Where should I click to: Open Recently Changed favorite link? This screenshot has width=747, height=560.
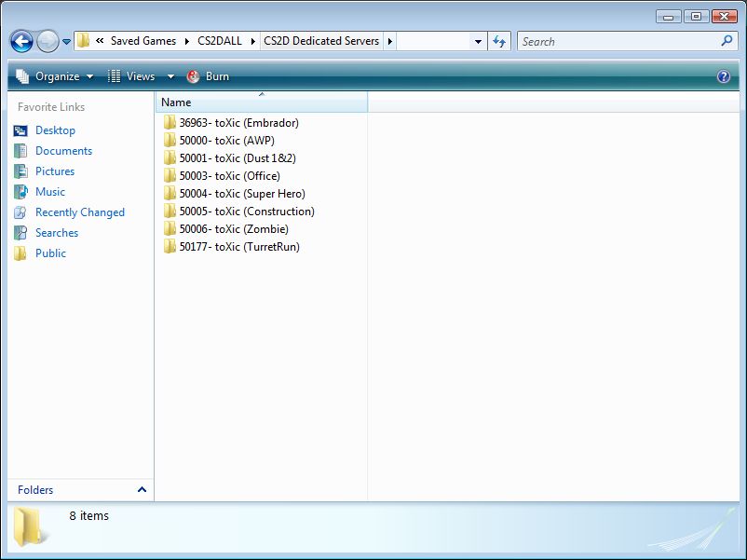coord(80,212)
